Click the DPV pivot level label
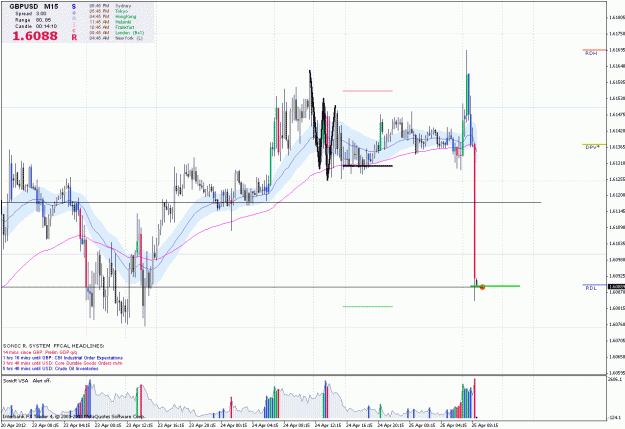The image size is (625, 429). click(x=592, y=147)
